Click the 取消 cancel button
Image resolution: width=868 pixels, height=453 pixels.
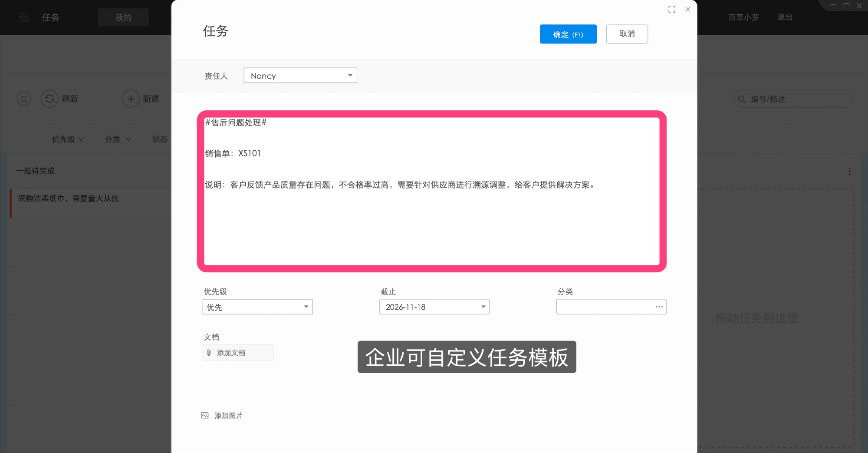[627, 34]
